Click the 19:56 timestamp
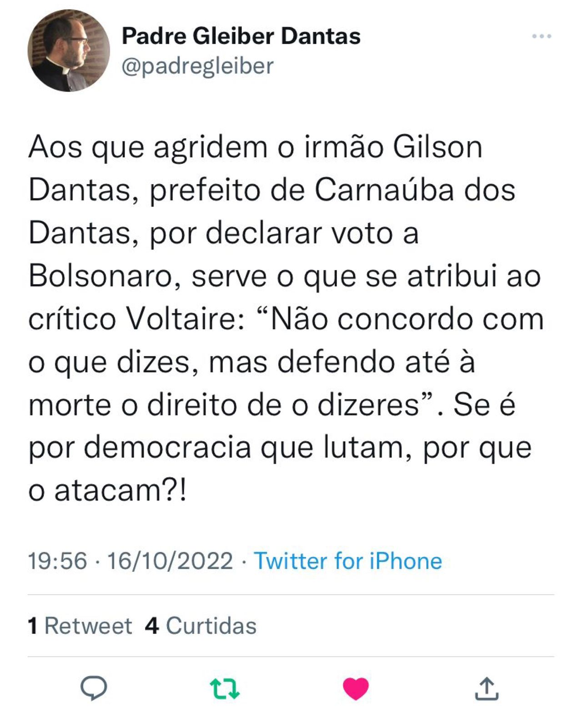Viewport: 582px width, 728px height. pyautogui.click(x=57, y=561)
